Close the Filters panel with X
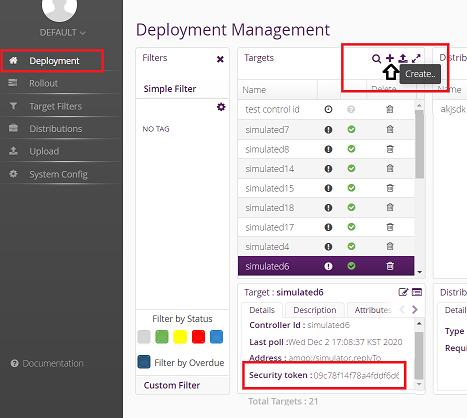Image resolution: width=467 pixels, height=418 pixels. point(220,59)
